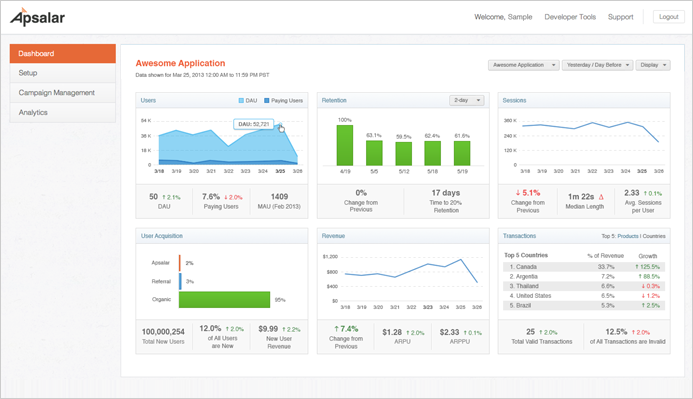
Task: Select the Canada row in Top 5 Countries
Action: tap(584, 267)
